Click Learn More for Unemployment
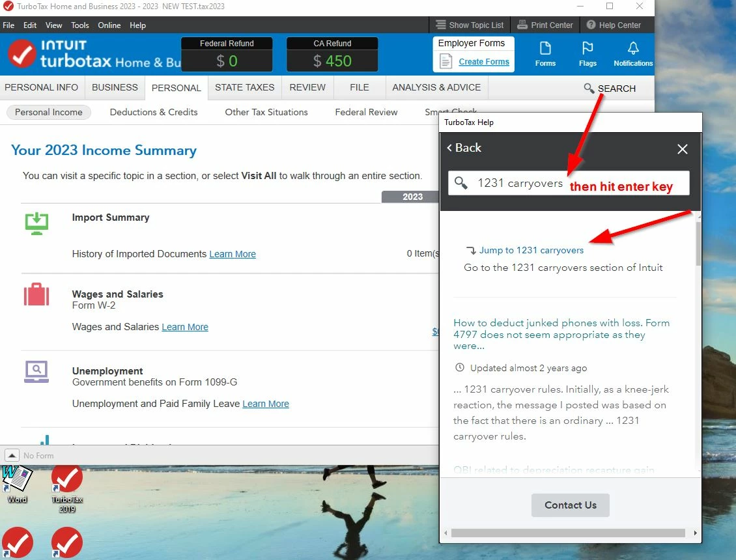The width and height of the screenshot is (736, 560). 266,404
